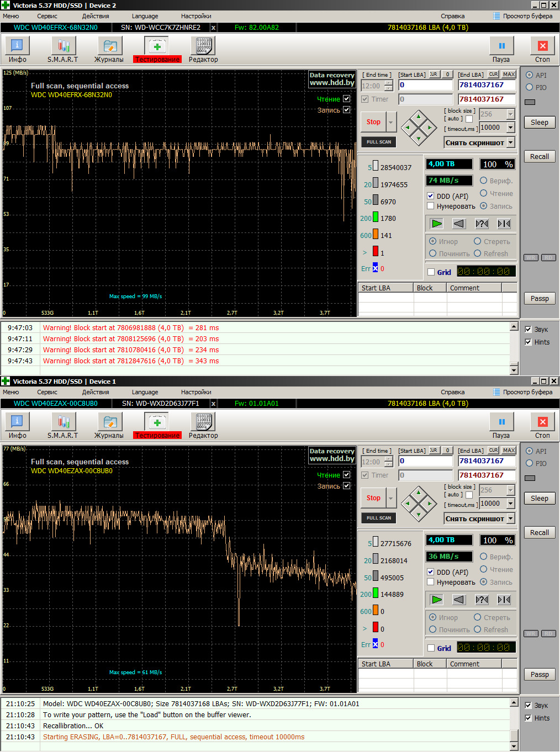
Task: Click rewind arrow button in Device 2 window
Action: 459,224
